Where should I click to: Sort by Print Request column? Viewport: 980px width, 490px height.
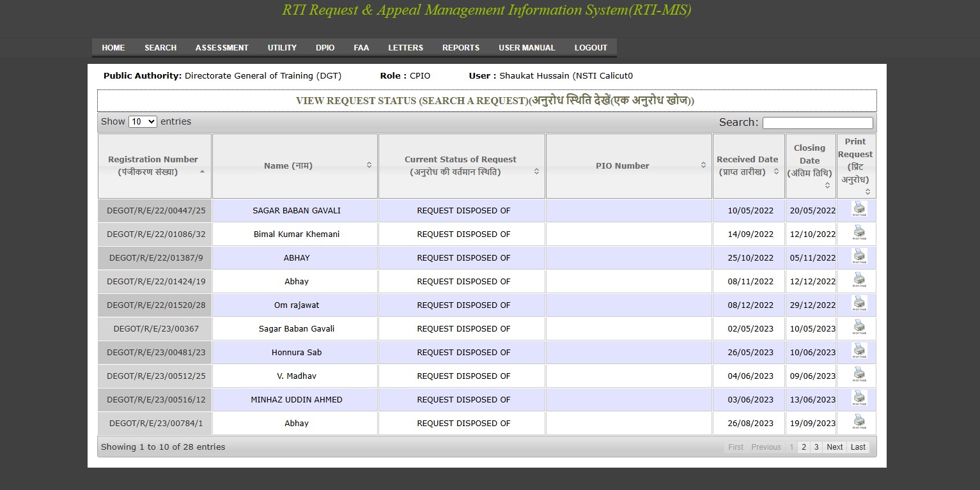point(856,165)
